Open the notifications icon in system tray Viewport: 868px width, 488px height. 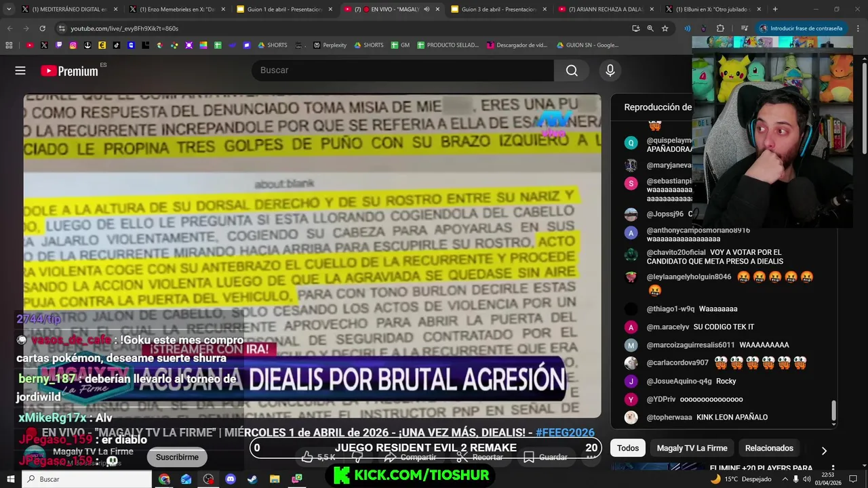[853, 479]
